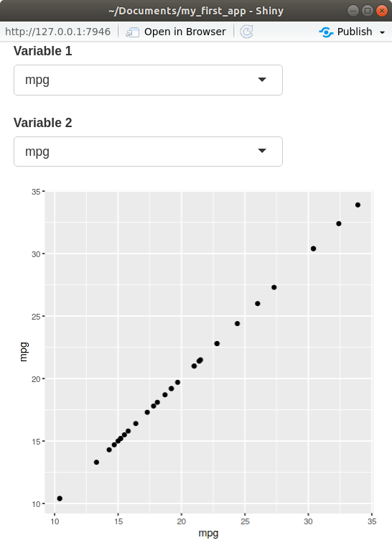Click the Variable 1 label
This screenshot has width=392, height=553.
(42, 51)
